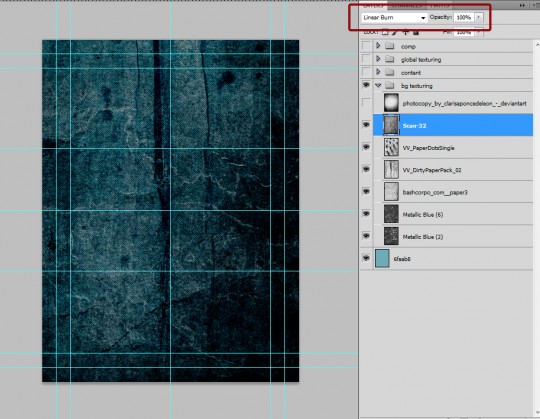Show the global texturing group visibility
The height and width of the screenshot is (419, 540).
[366, 59]
